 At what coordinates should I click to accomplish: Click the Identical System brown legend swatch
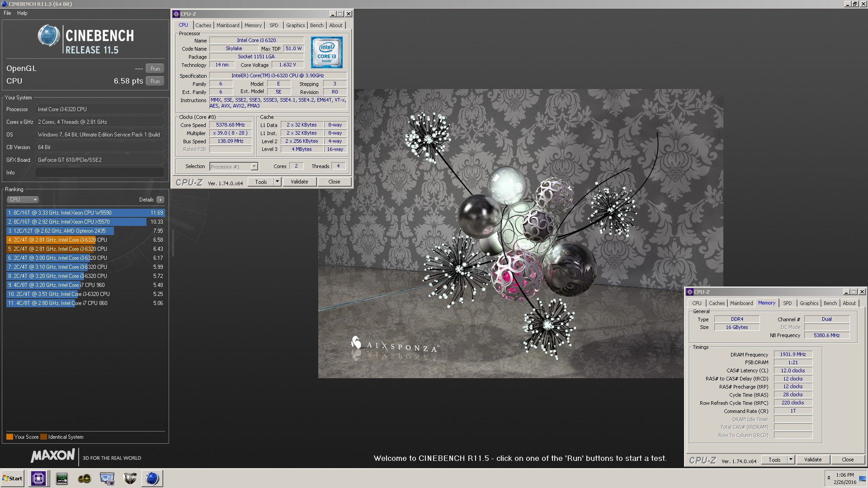click(x=43, y=437)
